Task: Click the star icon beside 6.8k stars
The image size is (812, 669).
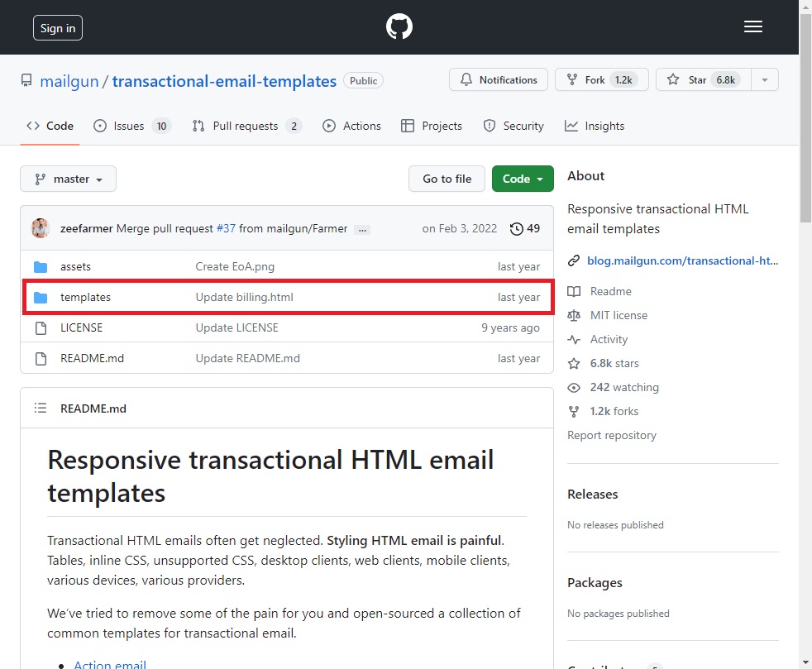Action: (574, 364)
